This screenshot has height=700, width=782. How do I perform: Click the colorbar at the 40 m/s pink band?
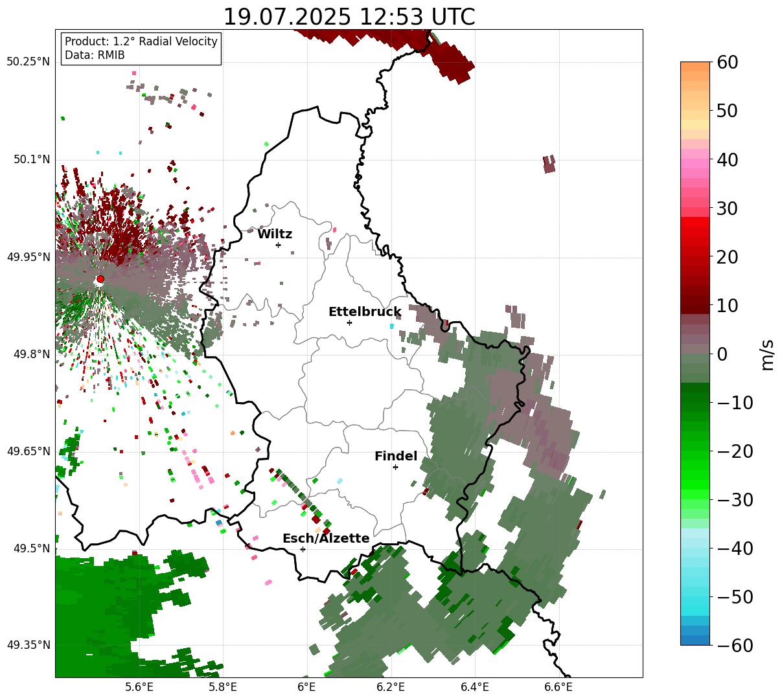point(695,159)
